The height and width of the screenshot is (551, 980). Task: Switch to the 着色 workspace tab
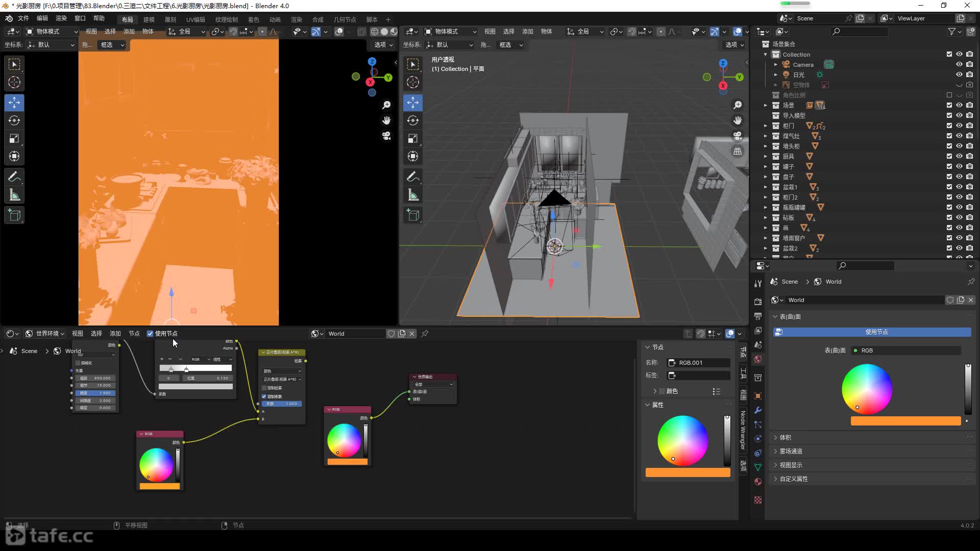(x=254, y=19)
